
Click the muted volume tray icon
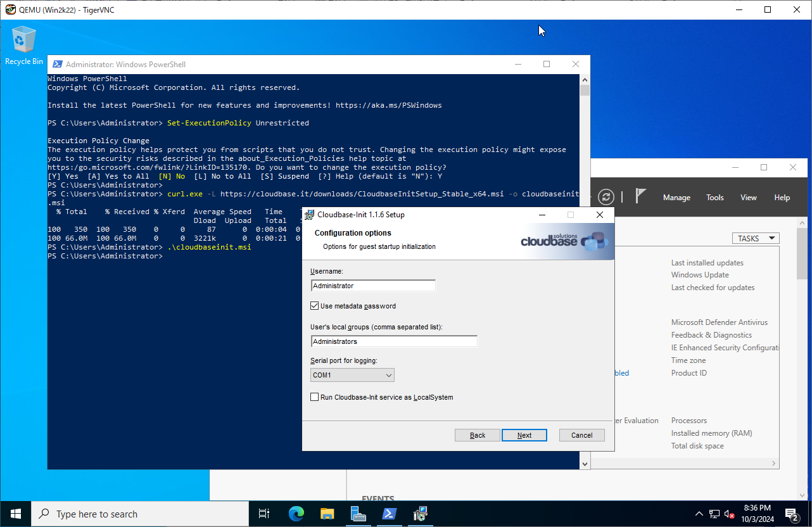[730, 514]
